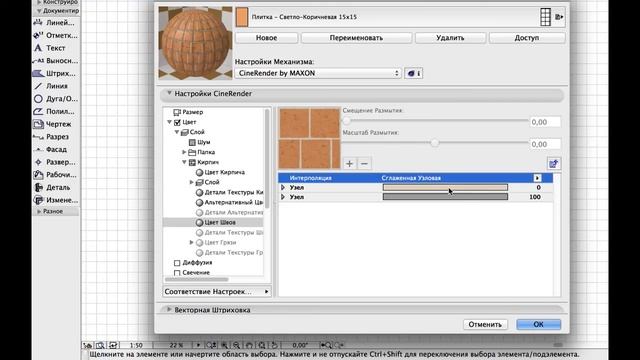Click the Масштаб Размытия value field
The height and width of the screenshot is (360, 640).
click(x=545, y=144)
